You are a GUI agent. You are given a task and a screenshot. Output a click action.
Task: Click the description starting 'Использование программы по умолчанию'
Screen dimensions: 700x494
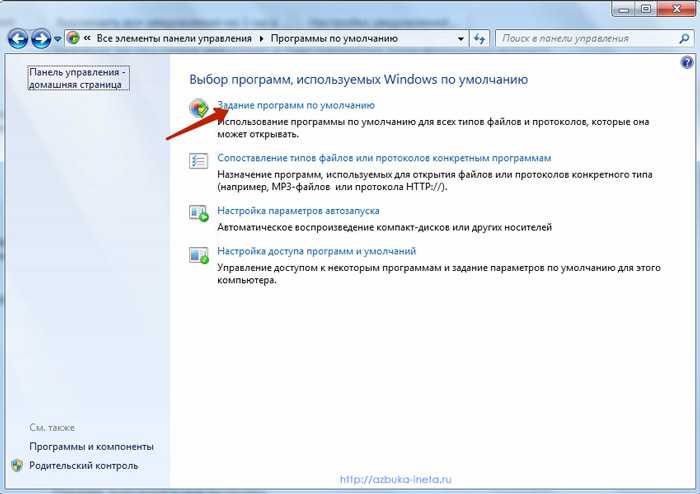point(433,128)
